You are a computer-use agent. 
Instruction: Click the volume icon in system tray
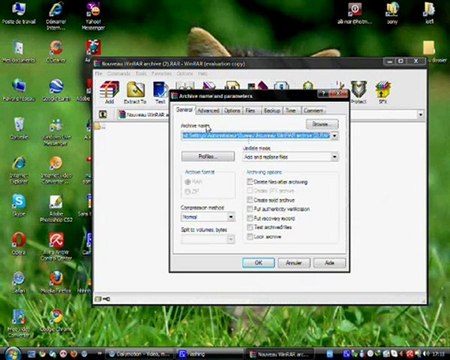tap(426, 354)
